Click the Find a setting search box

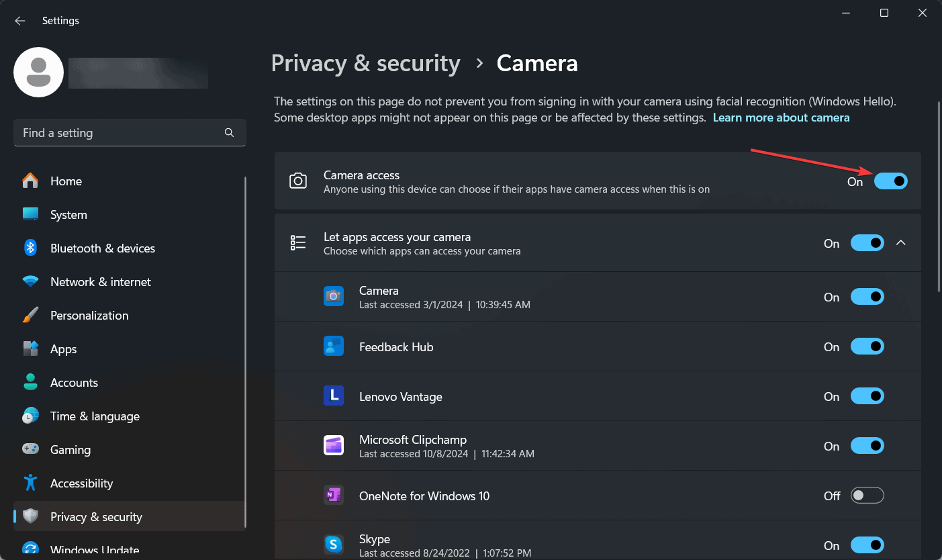130,133
